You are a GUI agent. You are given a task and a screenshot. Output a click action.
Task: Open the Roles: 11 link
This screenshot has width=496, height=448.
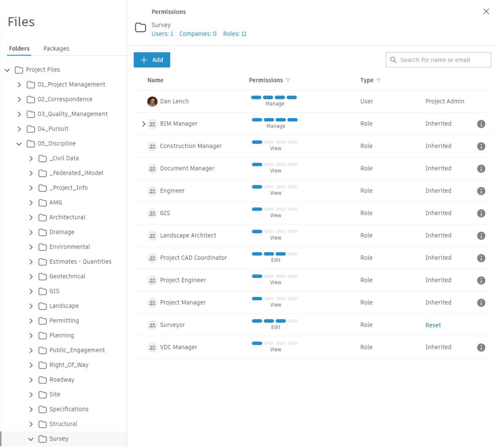pos(235,34)
